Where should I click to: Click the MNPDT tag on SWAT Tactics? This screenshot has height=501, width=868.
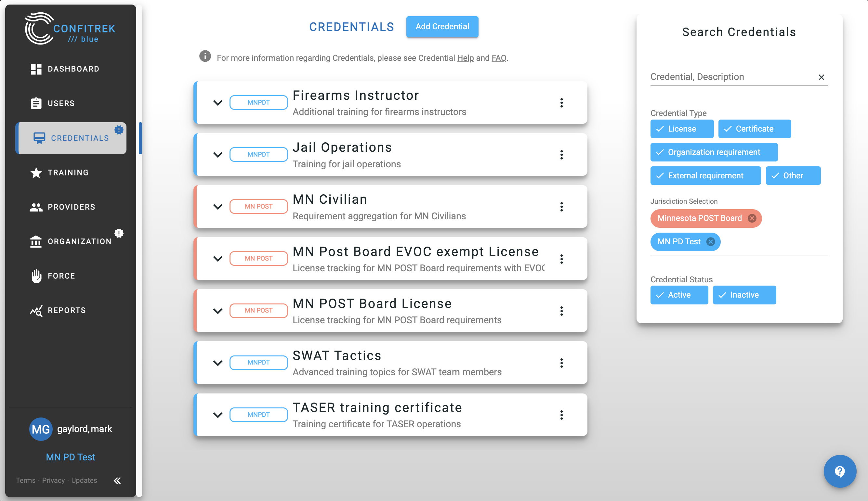click(258, 363)
